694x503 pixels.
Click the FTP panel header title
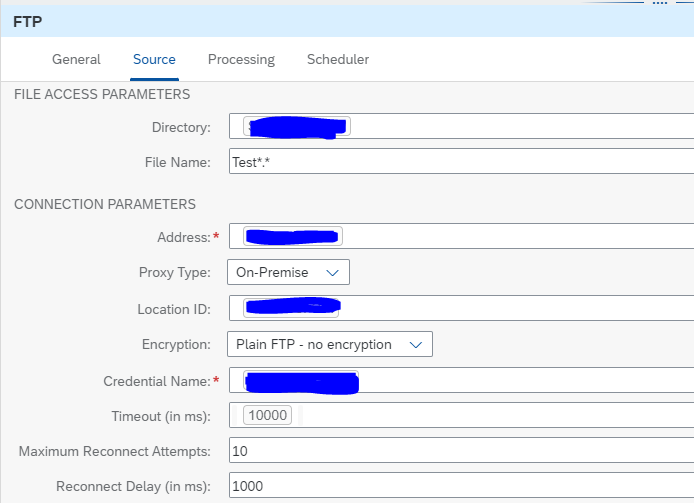27,20
